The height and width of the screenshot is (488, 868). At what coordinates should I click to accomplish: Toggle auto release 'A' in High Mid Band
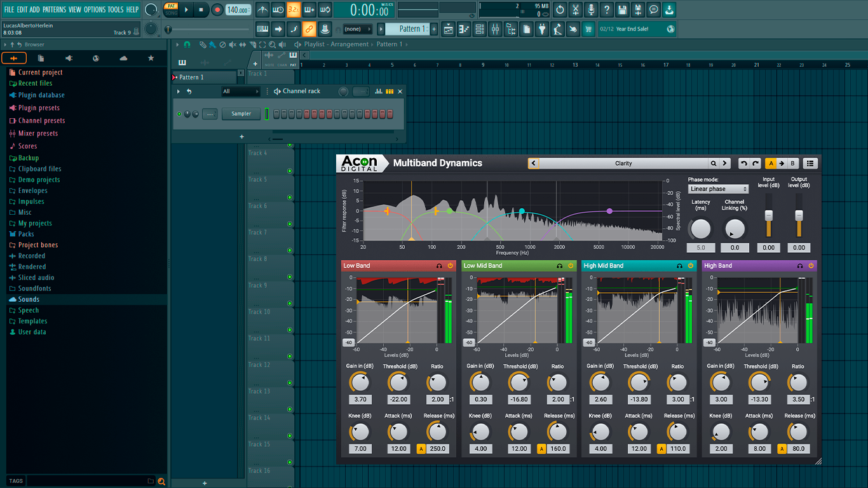661,449
